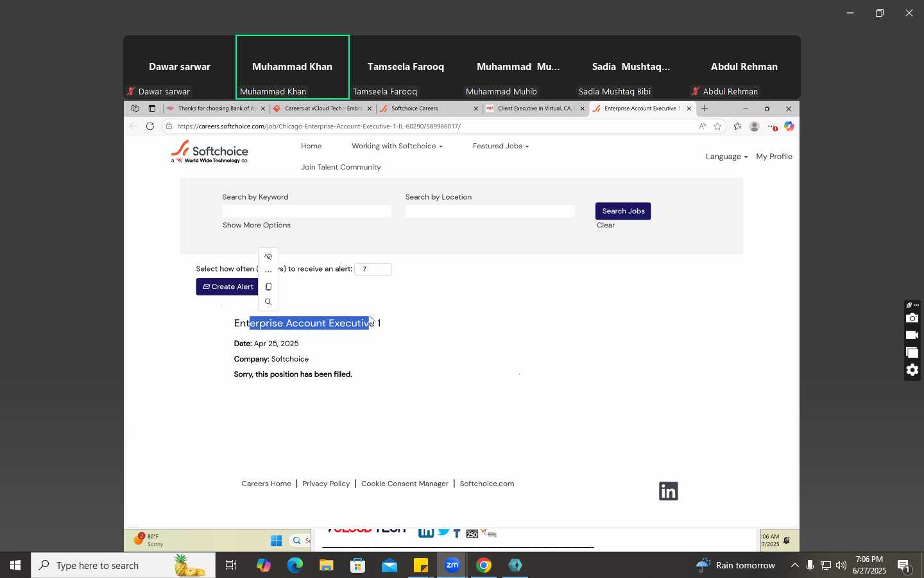Open File Explorer from taskbar

[327, 566]
